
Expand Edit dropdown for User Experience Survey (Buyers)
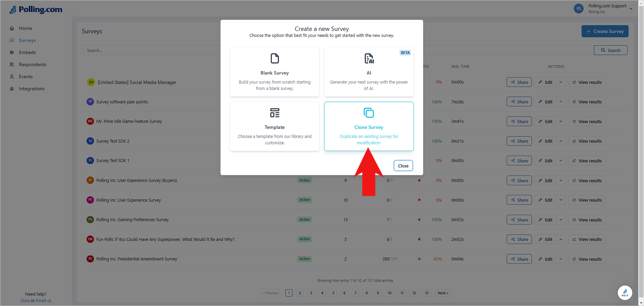(x=561, y=180)
